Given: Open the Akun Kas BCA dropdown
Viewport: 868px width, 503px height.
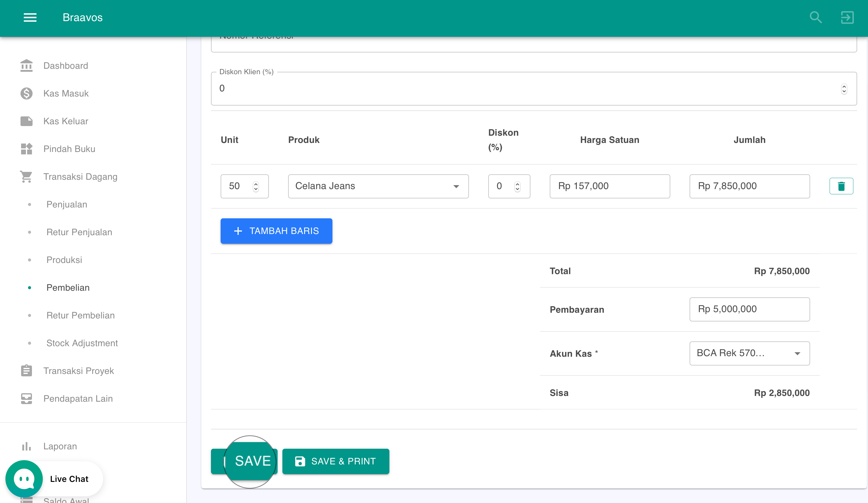Looking at the screenshot, I should tap(749, 353).
